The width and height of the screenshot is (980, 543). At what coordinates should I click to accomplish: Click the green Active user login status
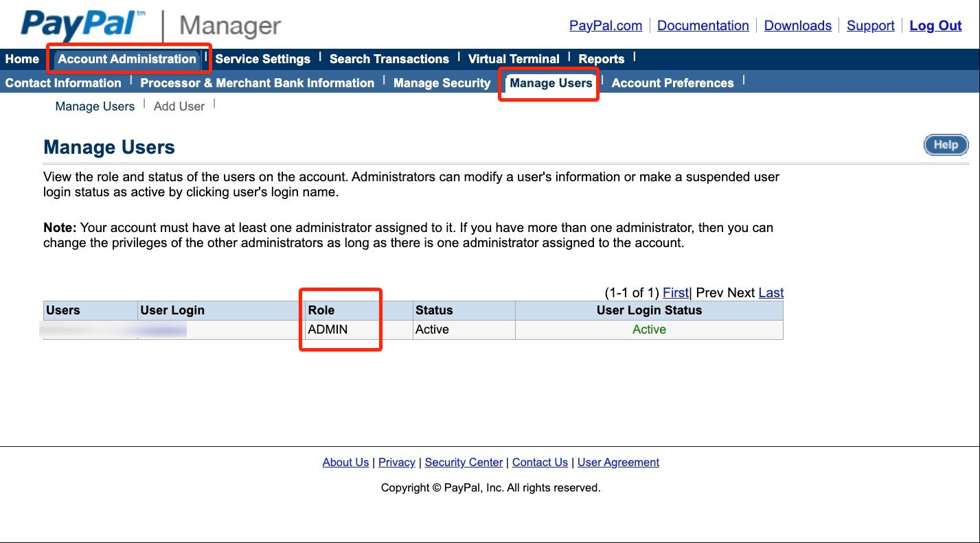649,330
